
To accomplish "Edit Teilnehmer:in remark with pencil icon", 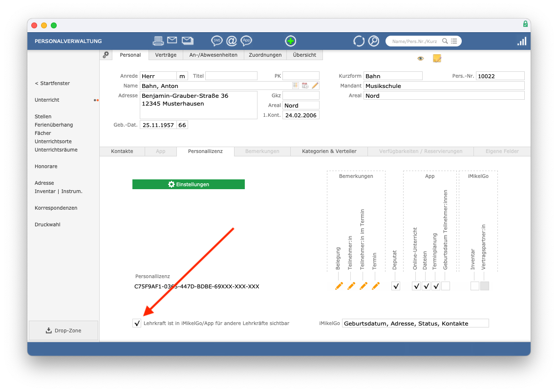I will pyautogui.click(x=351, y=286).
